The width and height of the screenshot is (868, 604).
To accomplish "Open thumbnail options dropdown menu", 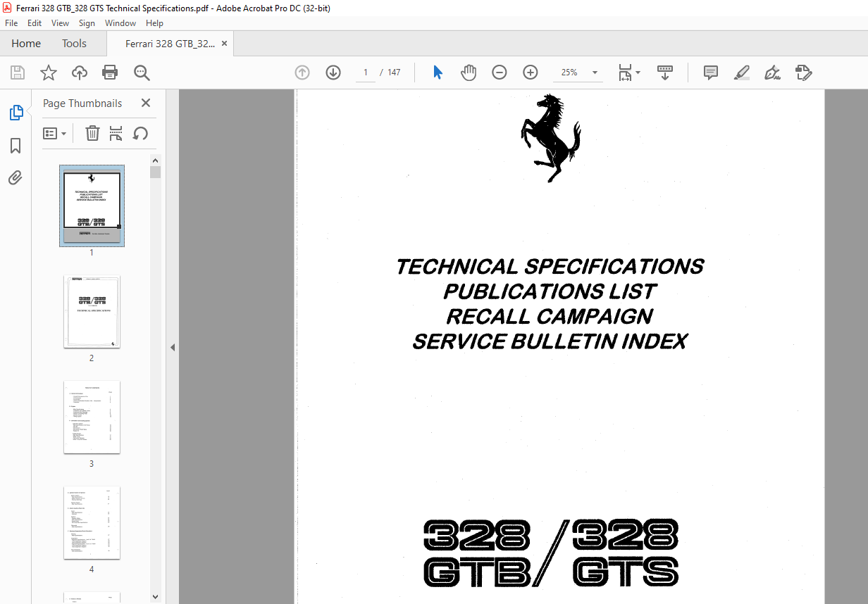I will pos(55,133).
